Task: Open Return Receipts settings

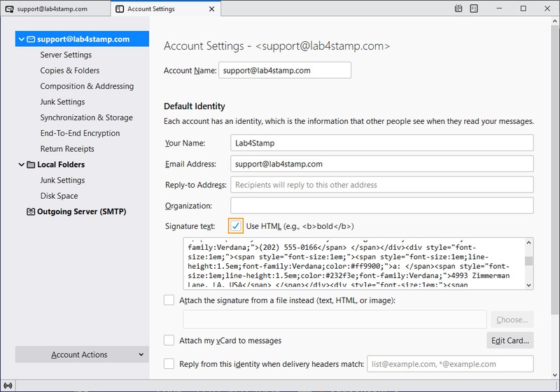Action: coord(67,149)
